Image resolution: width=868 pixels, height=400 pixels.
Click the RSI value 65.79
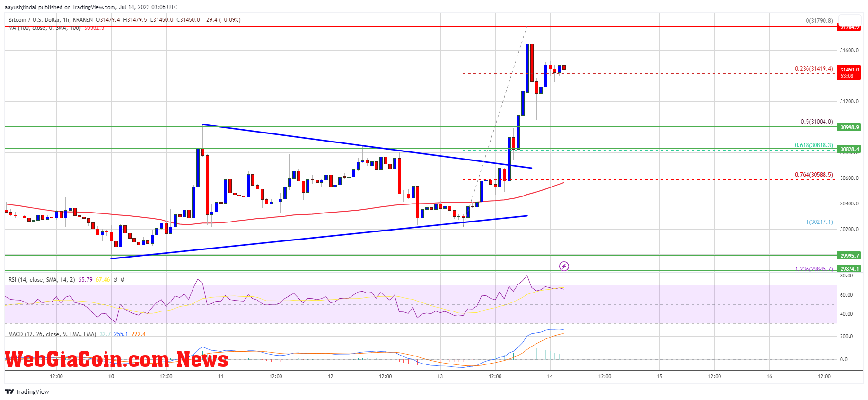click(85, 280)
